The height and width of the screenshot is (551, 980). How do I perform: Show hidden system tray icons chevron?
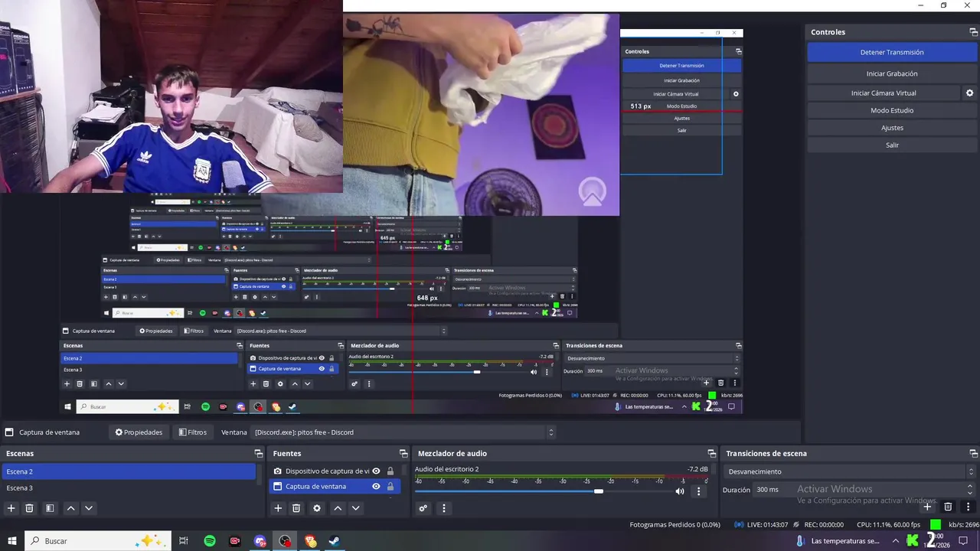[896, 541]
